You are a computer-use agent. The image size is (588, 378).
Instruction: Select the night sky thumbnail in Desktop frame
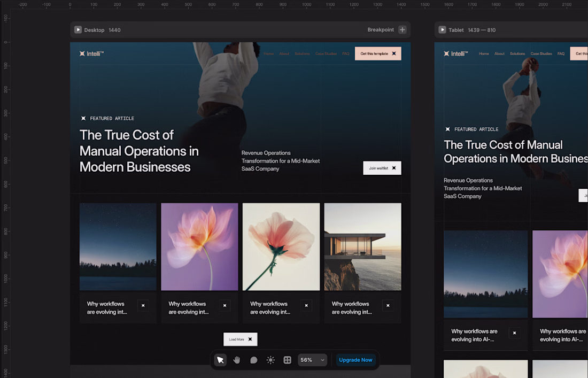118,247
